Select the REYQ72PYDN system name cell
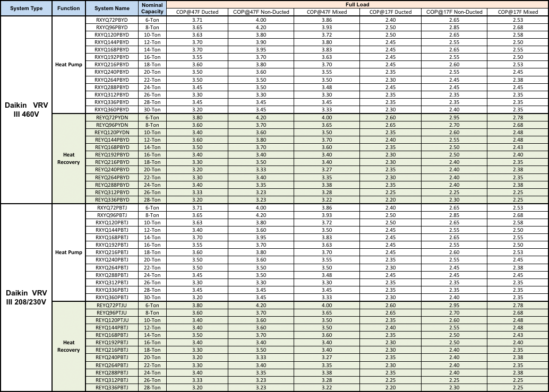Viewport: 549px width, 392px height. click(x=111, y=117)
